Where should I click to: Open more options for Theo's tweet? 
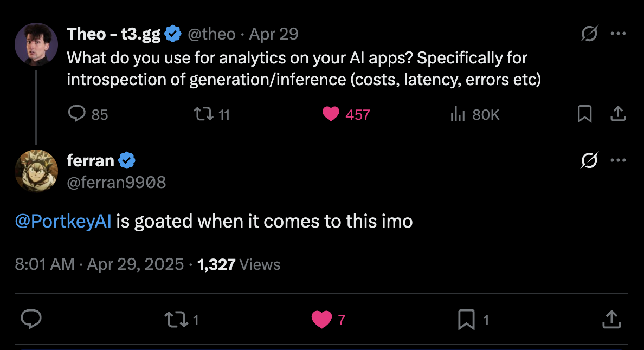pos(618,34)
